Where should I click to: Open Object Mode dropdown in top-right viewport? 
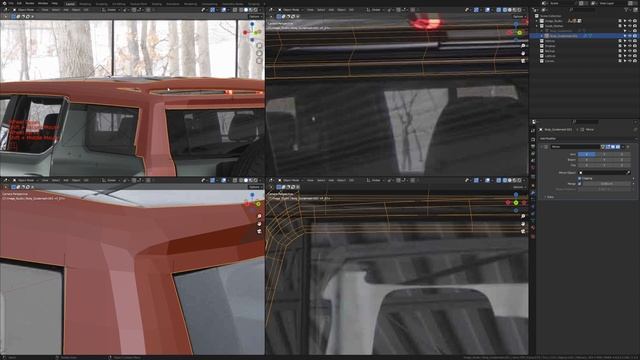(x=290, y=10)
